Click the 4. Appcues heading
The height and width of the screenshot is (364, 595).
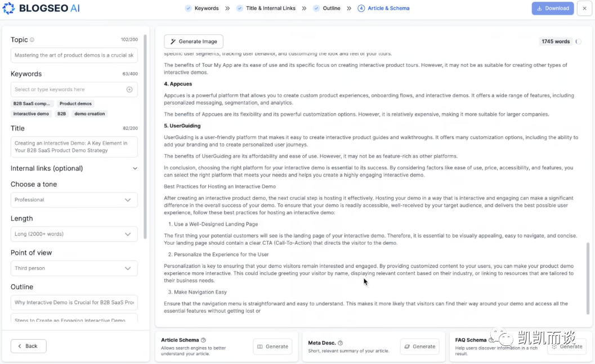click(x=178, y=84)
